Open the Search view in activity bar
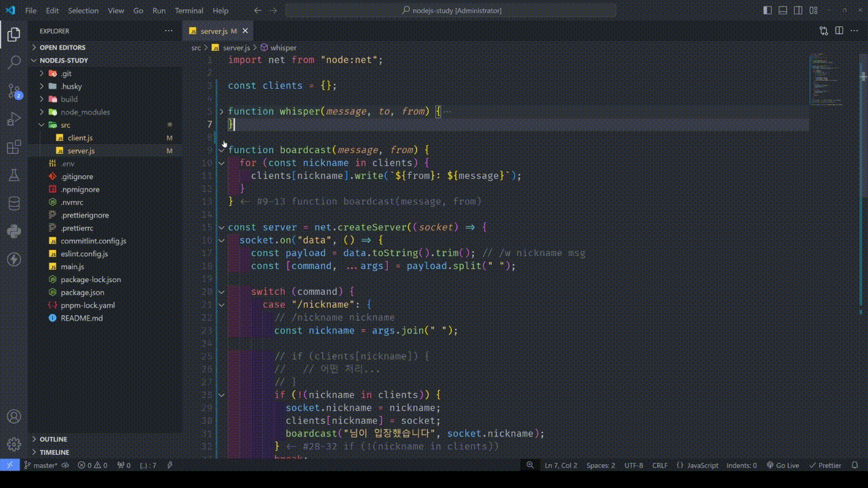This screenshot has height=488, width=868. pyautogui.click(x=14, y=63)
